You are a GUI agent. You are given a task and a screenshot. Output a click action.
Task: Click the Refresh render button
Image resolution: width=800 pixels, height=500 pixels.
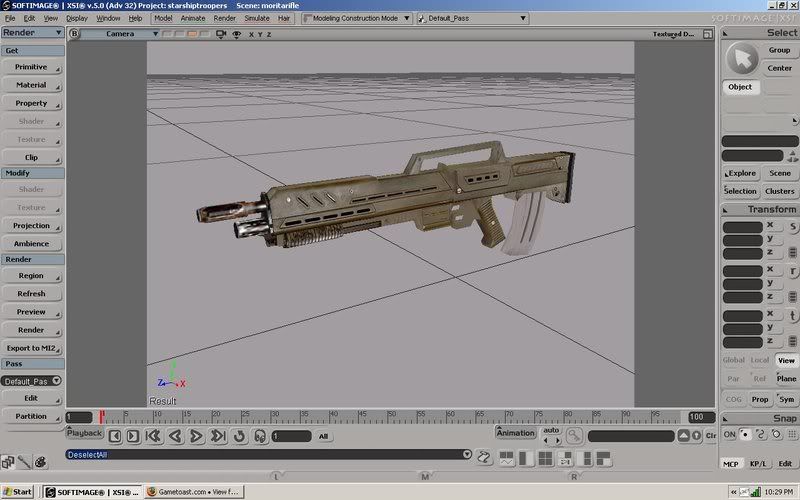(32, 294)
